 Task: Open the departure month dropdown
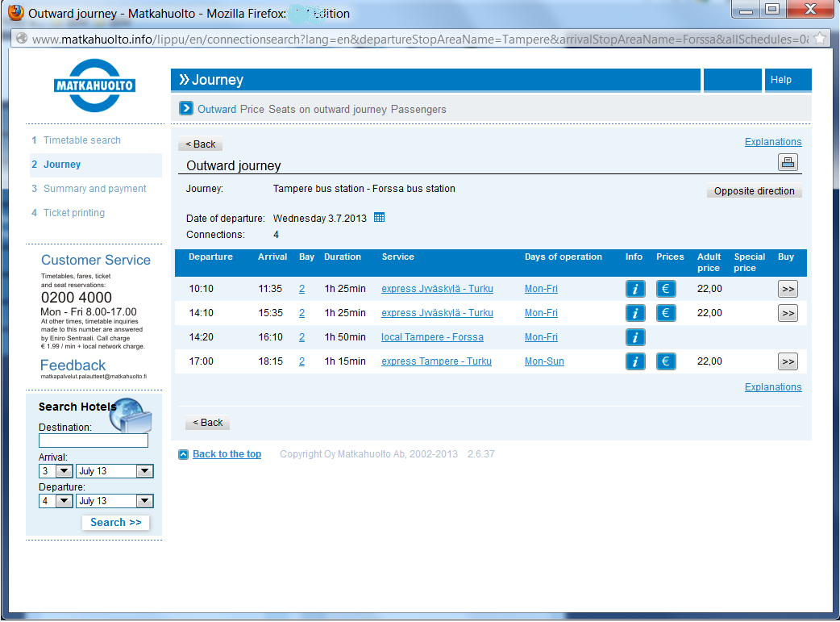(x=144, y=501)
